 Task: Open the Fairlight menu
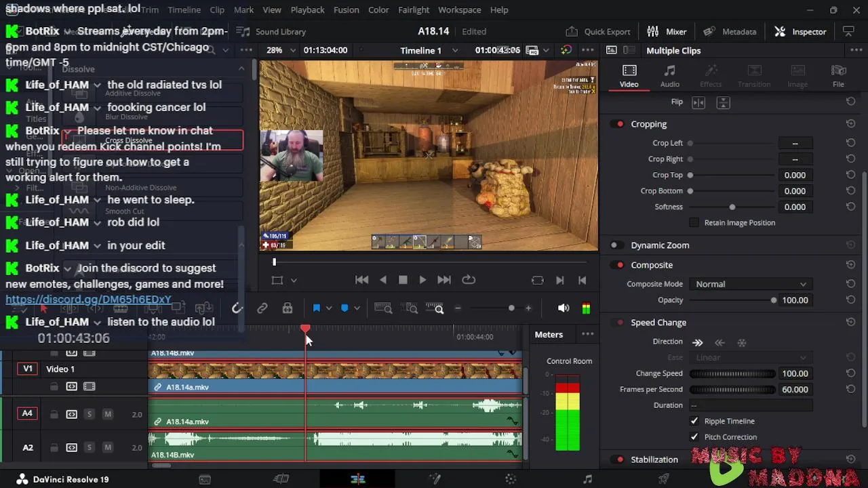point(413,10)
